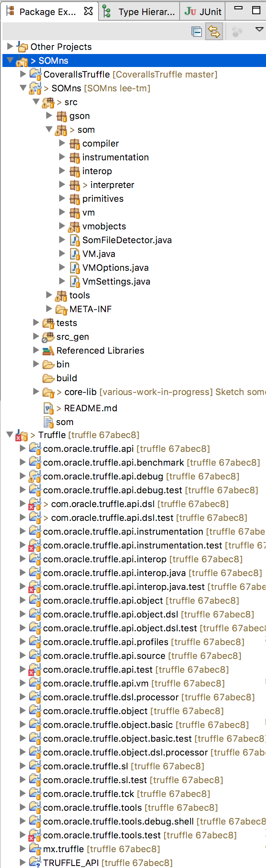266x868 pixels.
Task: Click the build folder icon
Action: pos(49,378)
